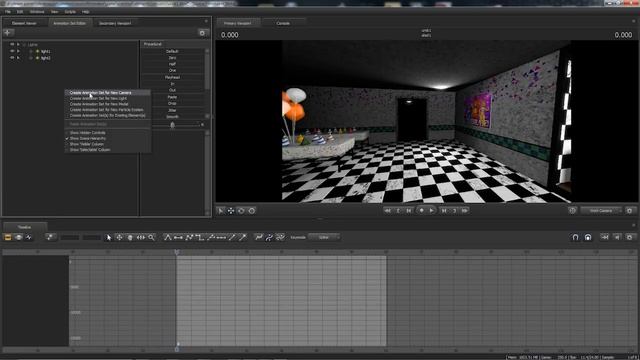Switch to Console tab
Viewport: 640px width, 360px height.
point(283,23)
